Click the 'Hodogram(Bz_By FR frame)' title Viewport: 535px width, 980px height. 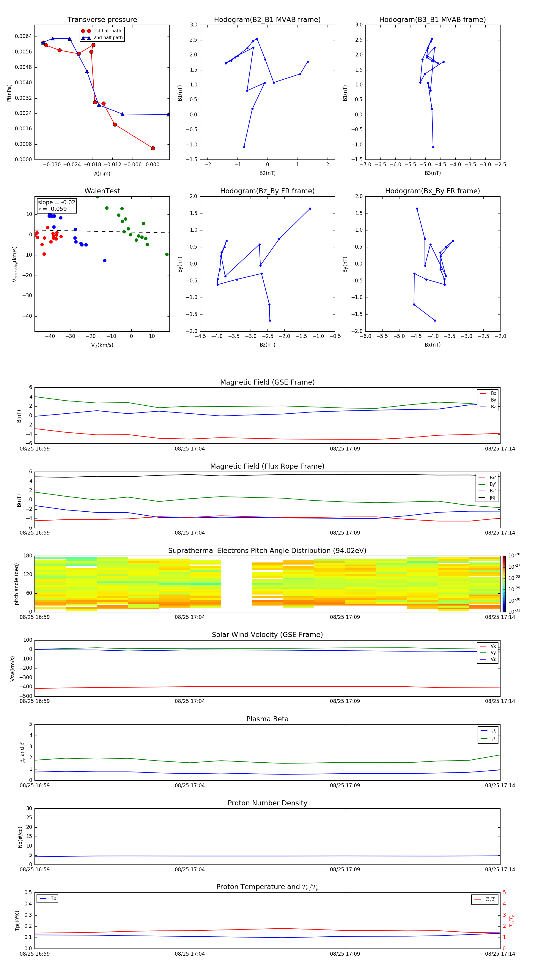[267, 191]
